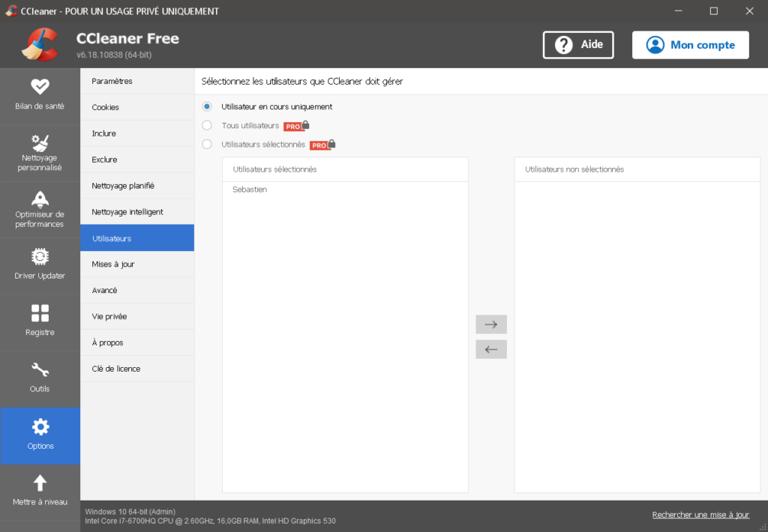Image resolution: width=768 pixels, height=532 pixels.
Task: Open the Cookies settings page
Action: [105, 107]
